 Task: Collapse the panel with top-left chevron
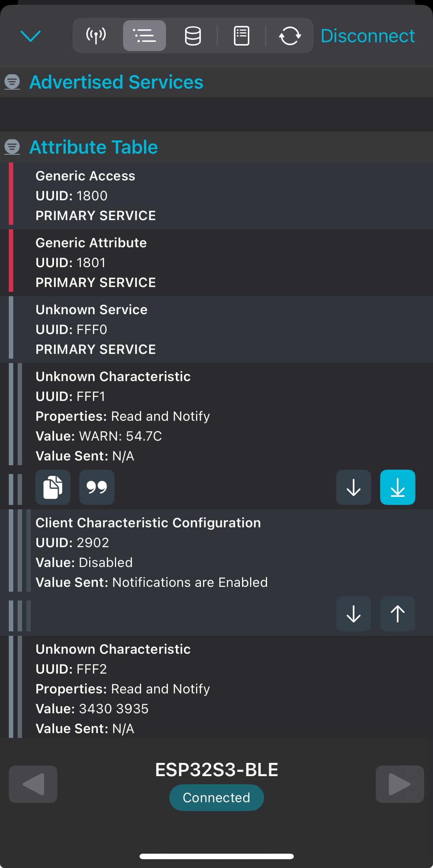click(x=30, y=36)
